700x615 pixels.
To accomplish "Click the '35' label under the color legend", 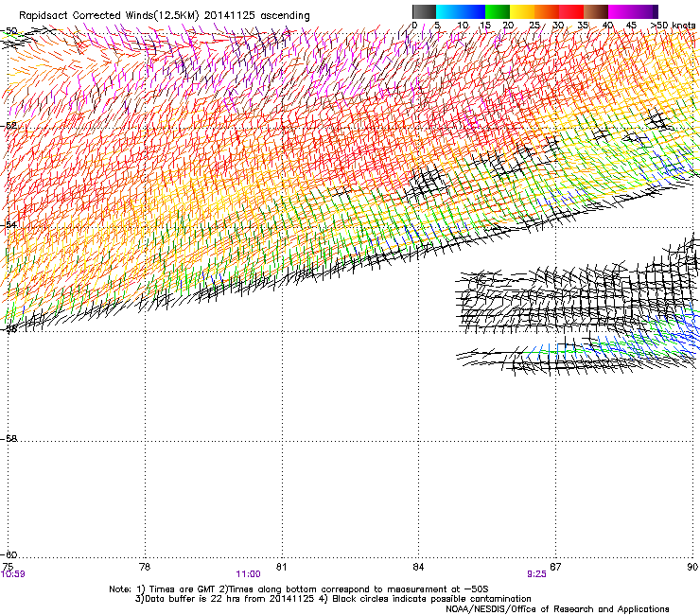I will tap(583, 26).
